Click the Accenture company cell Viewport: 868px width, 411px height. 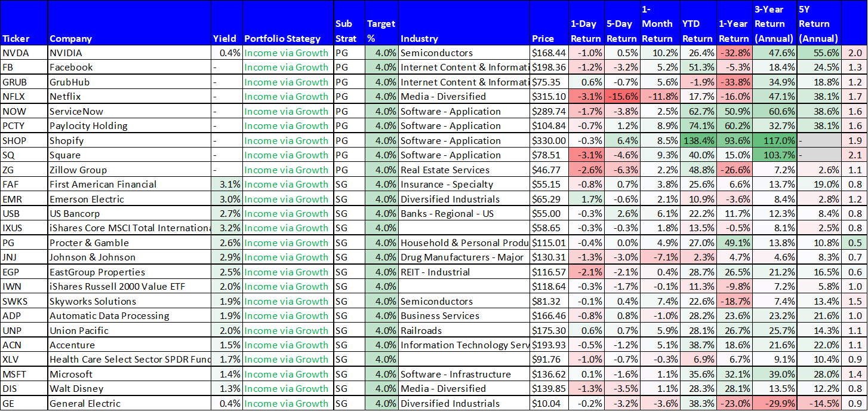[x=130, y=345]
